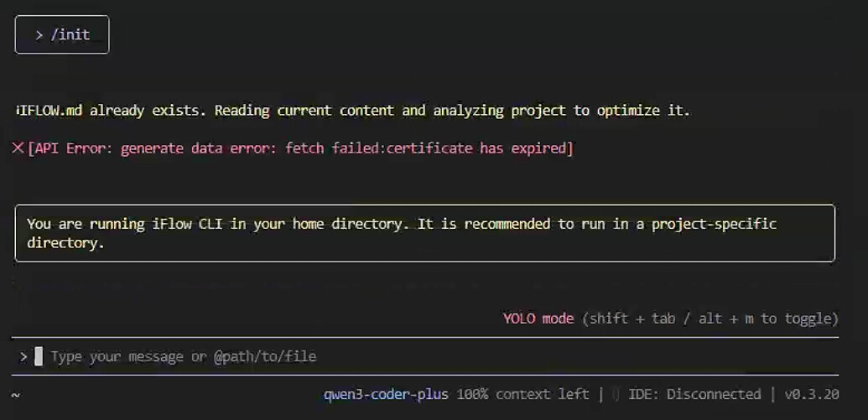Click the IFLOW.md already exists message
Image resolution: width=868 pixels, height=420 pixels.
[x=352, y=111]
